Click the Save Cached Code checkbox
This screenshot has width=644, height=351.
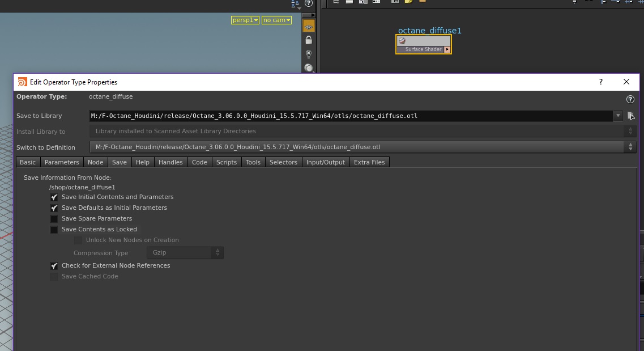(54, 277)
